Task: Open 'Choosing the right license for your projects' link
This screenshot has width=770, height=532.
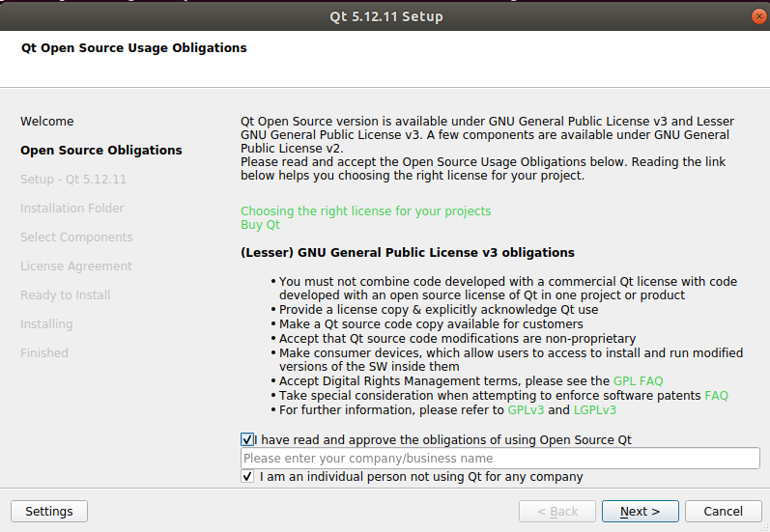Action: tap(365, 211)
